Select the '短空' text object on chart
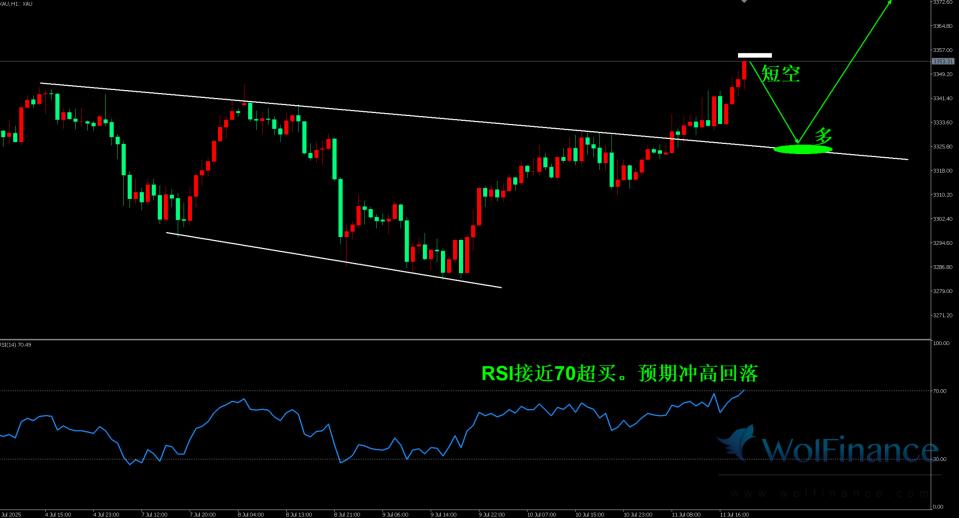Screen dimensions: 959x518 click(x=780, y=73)
